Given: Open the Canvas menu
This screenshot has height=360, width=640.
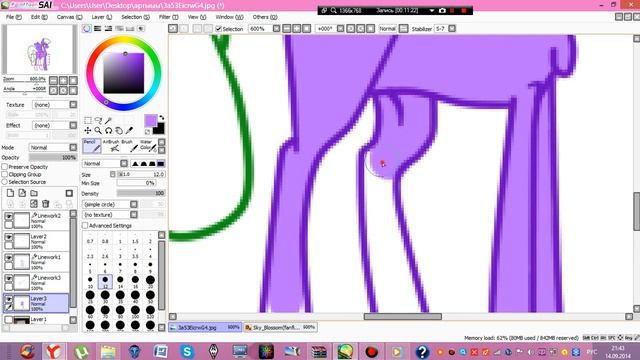Looking at the screenshot, I should click(69, 17).
